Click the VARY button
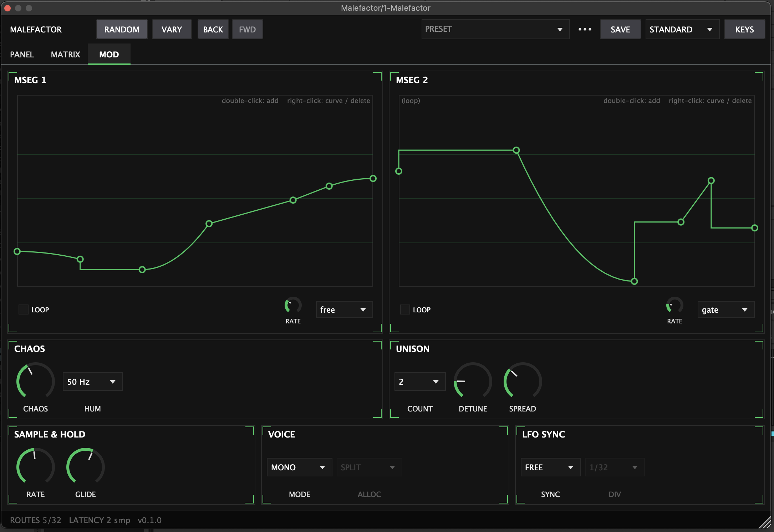Viewport: 774px width, 532px height. [x=172, y=29]
